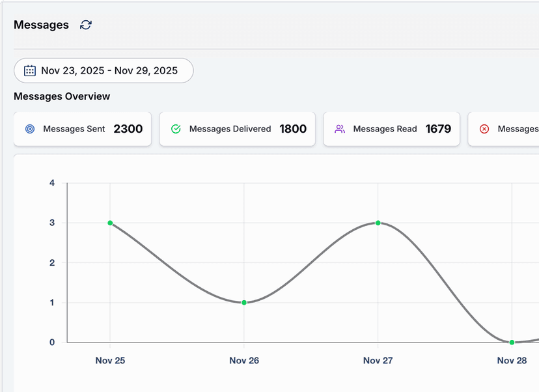Select the Messages Sent stat card
The image size is (539, 392).
82,129
